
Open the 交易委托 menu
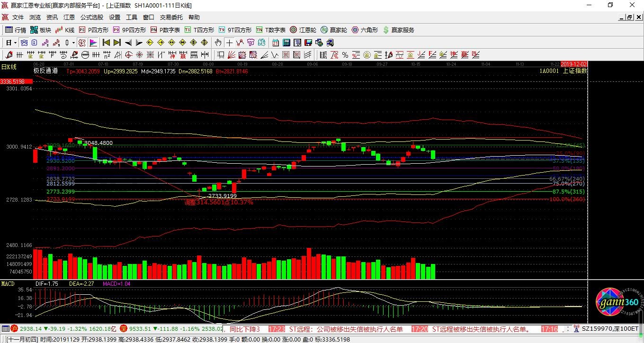[171, 18]
